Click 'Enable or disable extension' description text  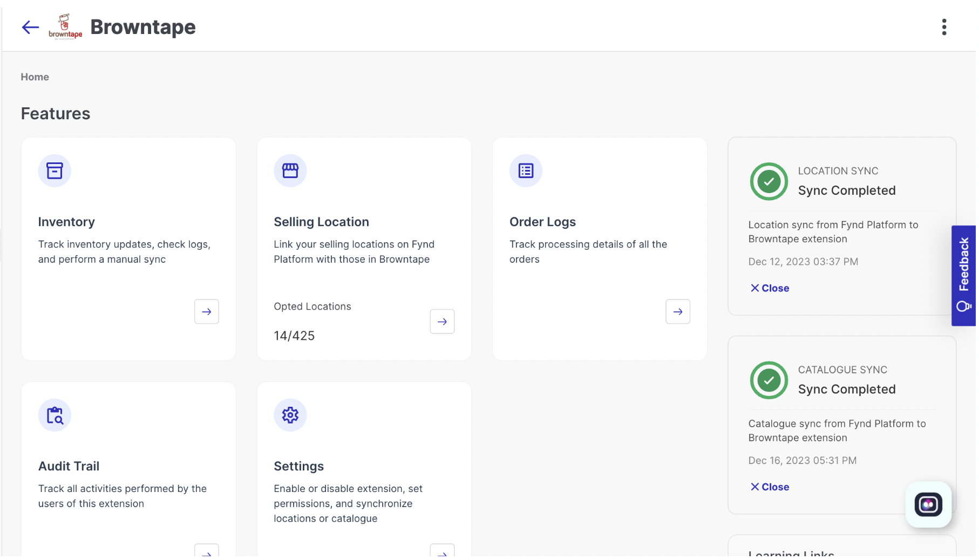(x=349, y=505)
